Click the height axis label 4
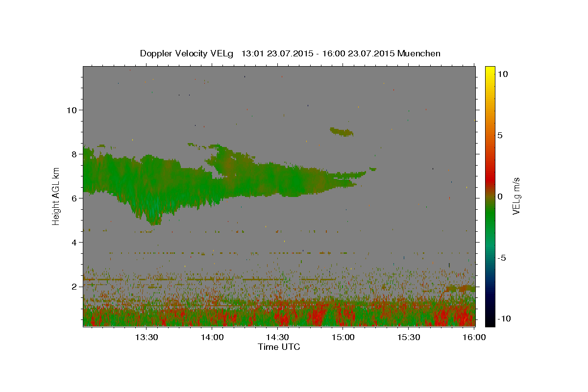 point(74,242)
